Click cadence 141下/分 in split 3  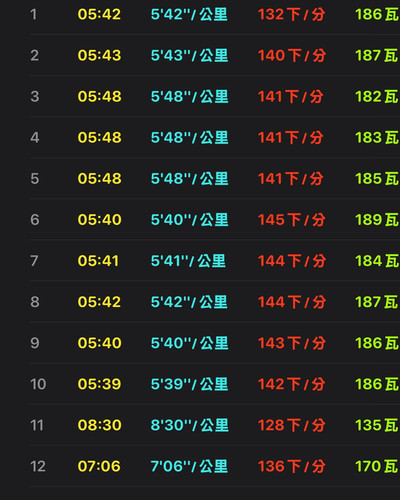291,96
